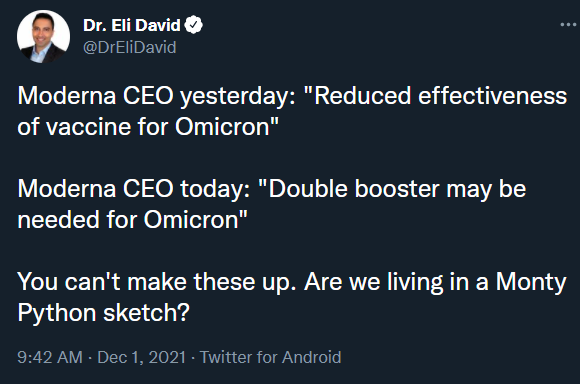Click the word 'Monty' in the tweet
Screen dimensions: 580x384
tap(531, 282)
